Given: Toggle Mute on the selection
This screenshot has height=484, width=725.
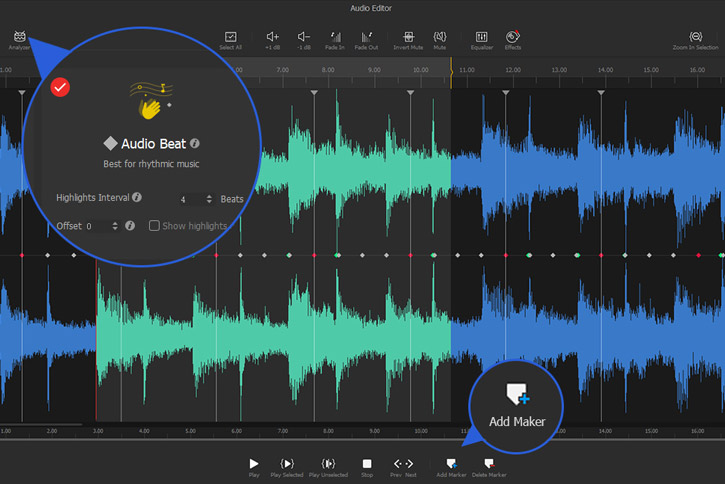Looking at the screenshot, I should (440, 38).
